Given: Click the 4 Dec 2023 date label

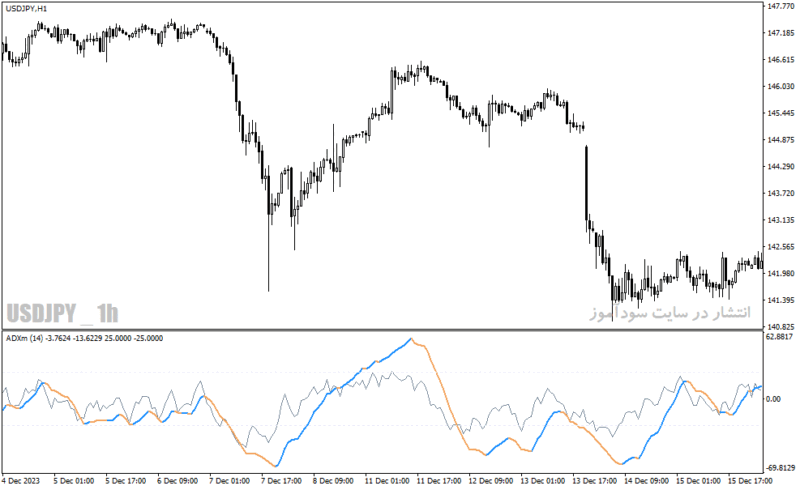Looking at the screenshot, I should pyautogui.click(x=21, y=481).
